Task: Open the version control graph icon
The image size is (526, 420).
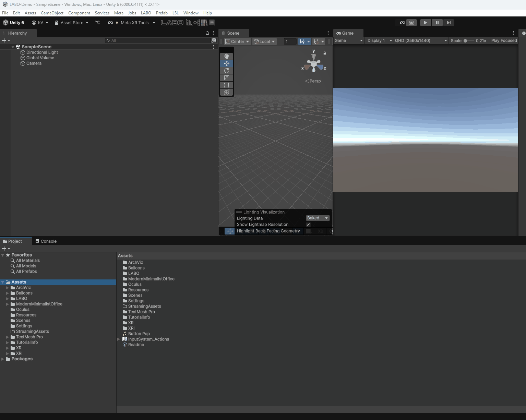Action: coord(97,23)
